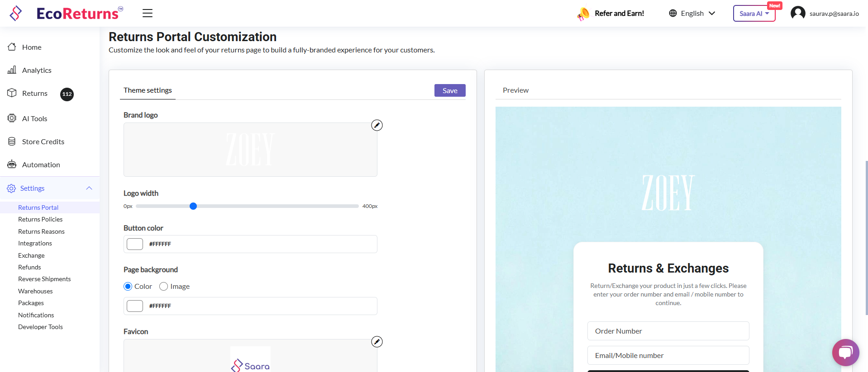
Task: Select the Image page background option
Action: coord(164,287)
